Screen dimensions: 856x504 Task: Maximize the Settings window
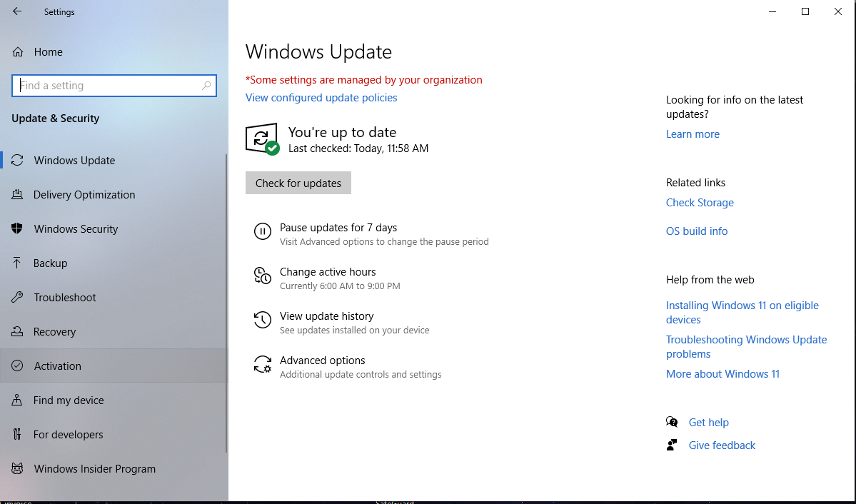805,11
